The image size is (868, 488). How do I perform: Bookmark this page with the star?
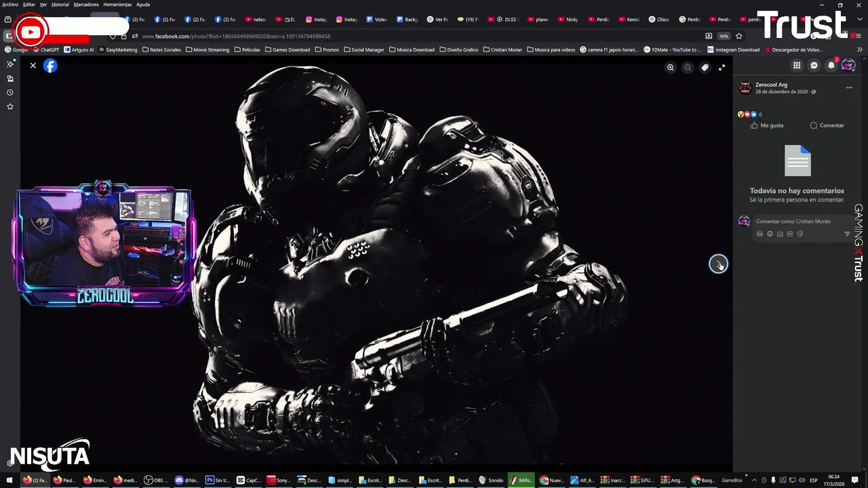click(739, 36)
